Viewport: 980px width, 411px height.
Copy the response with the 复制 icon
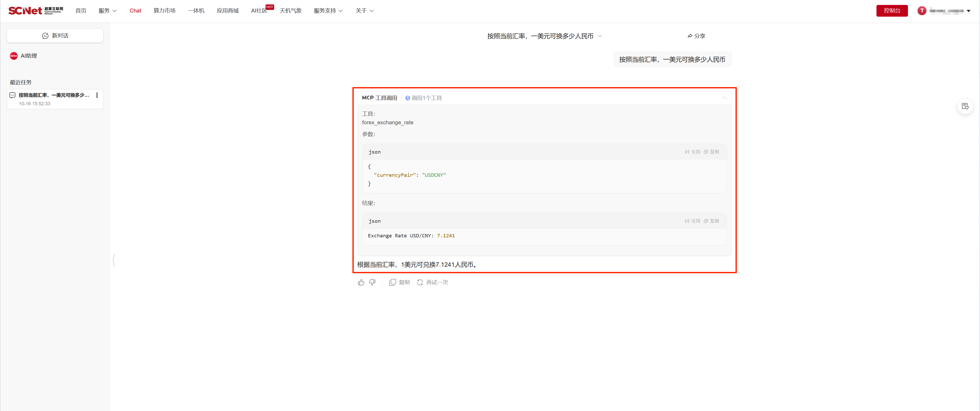pos(399,282)
